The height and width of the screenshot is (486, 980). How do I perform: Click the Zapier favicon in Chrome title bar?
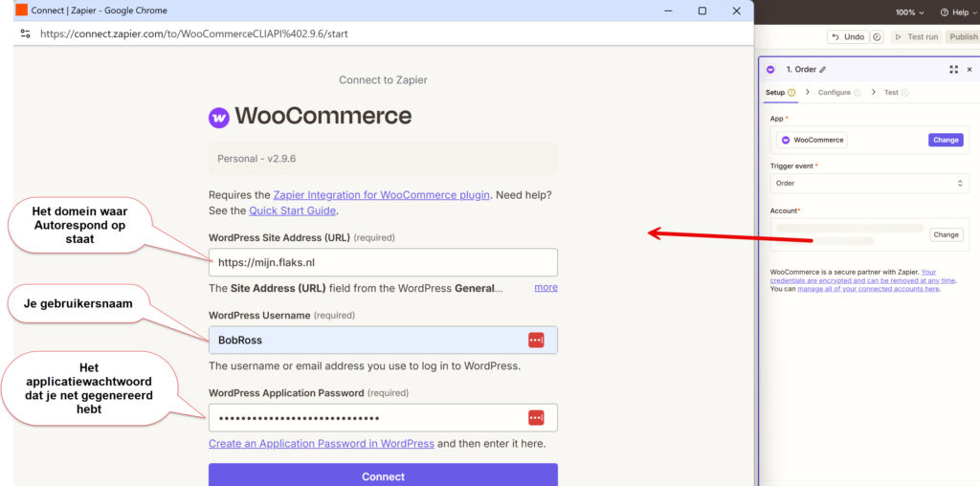tap(21, 11)
